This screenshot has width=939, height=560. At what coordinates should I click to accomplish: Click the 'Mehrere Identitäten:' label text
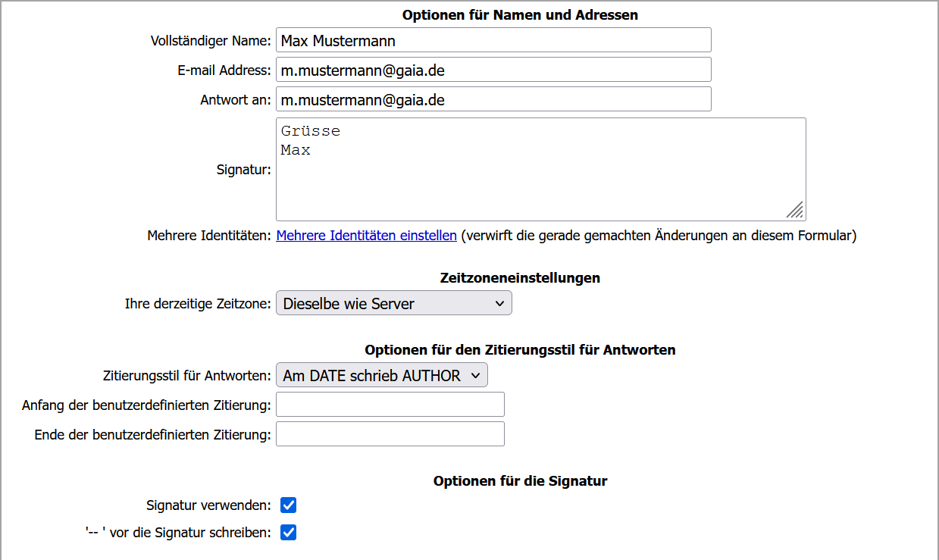[x=208, y=236]
